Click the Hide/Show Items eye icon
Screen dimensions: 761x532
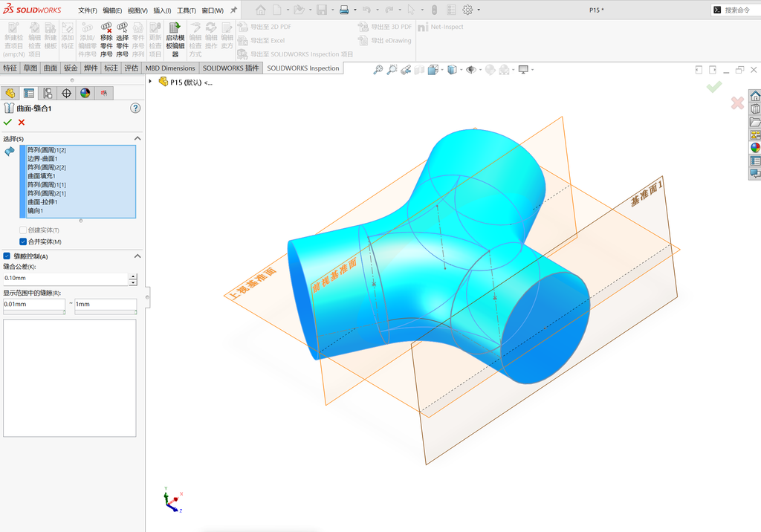pos(470,70)
